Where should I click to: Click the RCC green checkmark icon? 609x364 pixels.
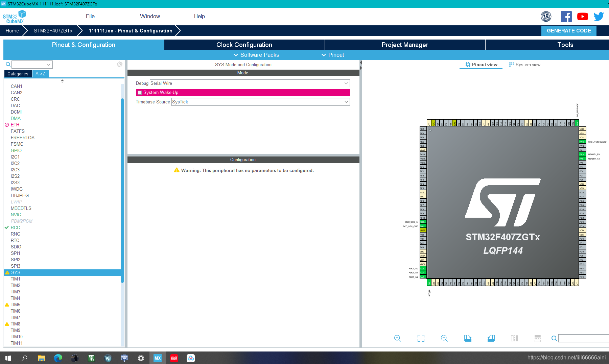7,227
